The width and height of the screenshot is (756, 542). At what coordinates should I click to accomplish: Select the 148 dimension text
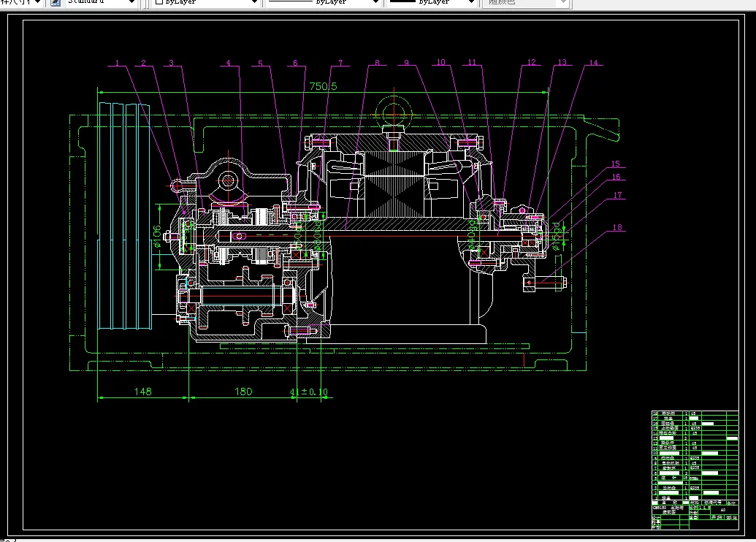142,392
